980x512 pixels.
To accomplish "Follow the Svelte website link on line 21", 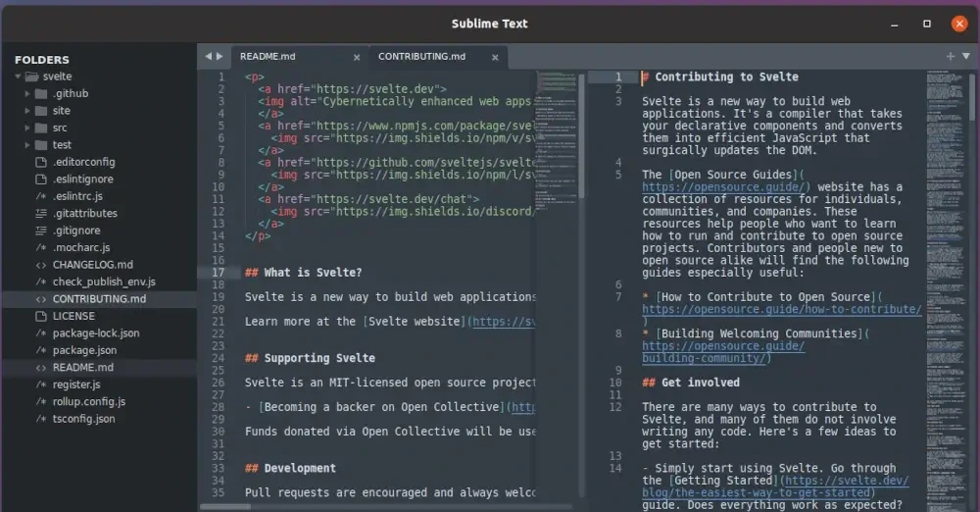I will tap(504, 322).
